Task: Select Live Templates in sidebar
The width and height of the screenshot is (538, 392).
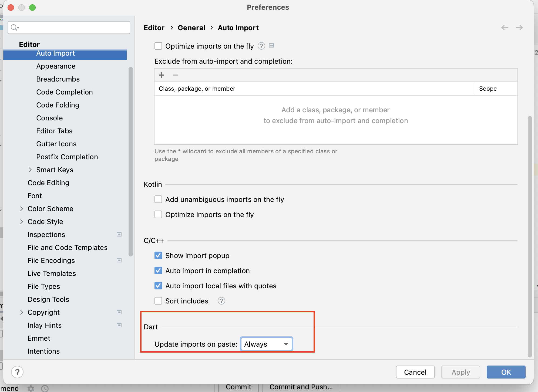Action: pyautogui.click(x=52, y=273)
